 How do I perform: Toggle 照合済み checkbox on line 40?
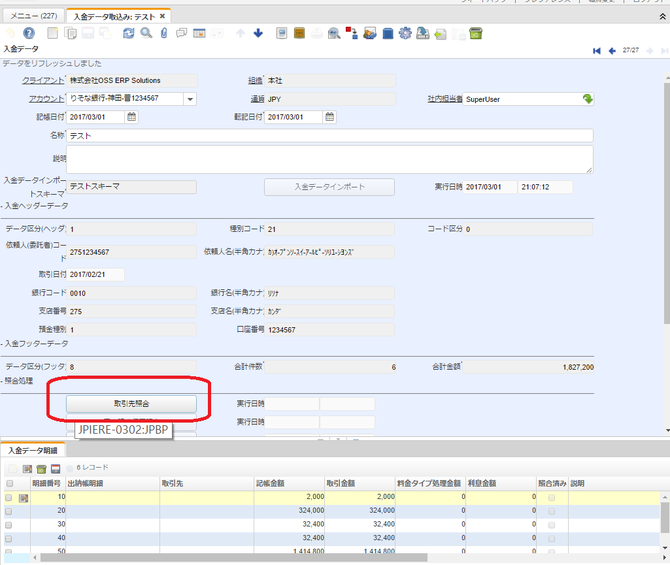[x=552, y=539]
